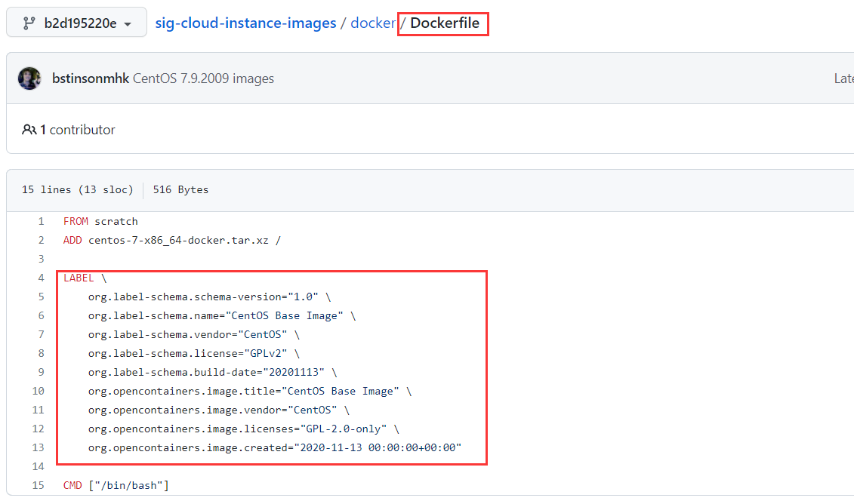Open bstinsonmhk's avatar image
Image resolution: width=854 pixels, height=504 pixels.
(x=29, y=78)
